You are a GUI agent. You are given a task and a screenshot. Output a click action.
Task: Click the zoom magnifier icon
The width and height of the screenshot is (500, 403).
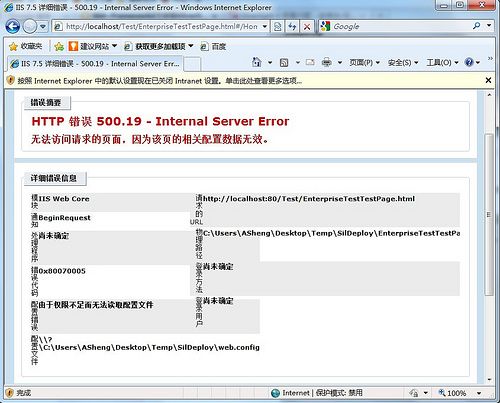click(442, 393)
